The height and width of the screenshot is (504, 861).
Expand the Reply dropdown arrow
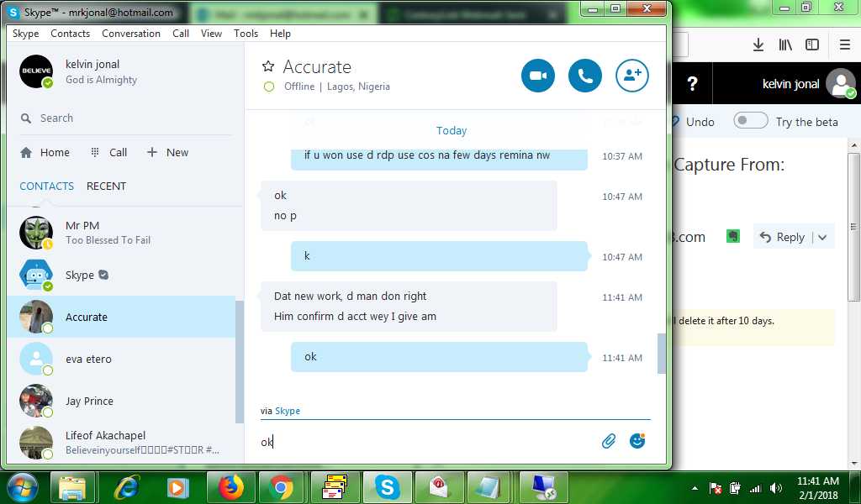coord(822,238)
